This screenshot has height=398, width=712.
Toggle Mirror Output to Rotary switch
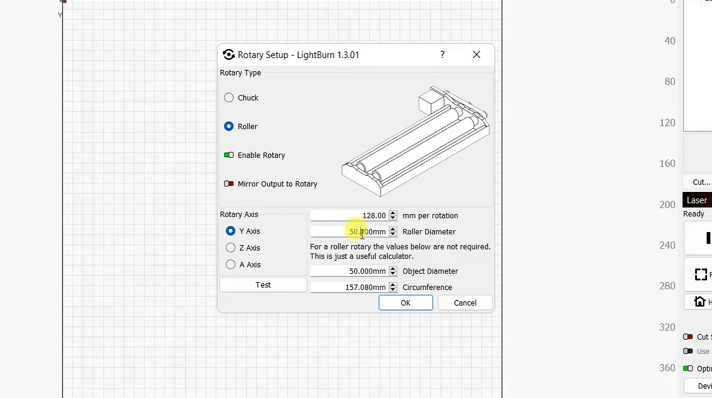click(229, 184)
